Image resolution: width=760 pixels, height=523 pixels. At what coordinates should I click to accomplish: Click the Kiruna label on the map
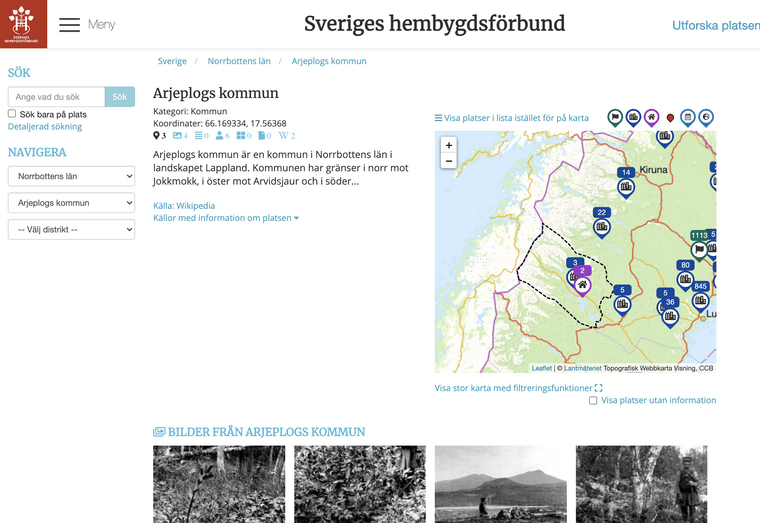coord(653,170)
